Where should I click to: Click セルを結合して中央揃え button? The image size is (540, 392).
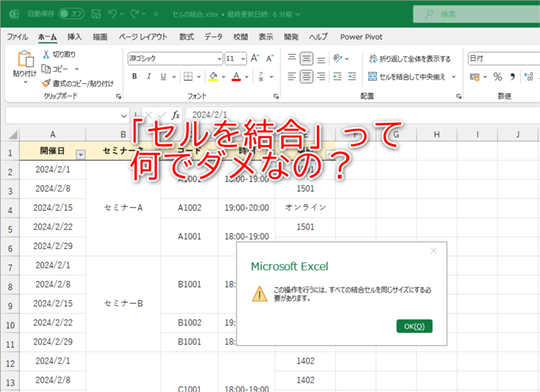407,76
